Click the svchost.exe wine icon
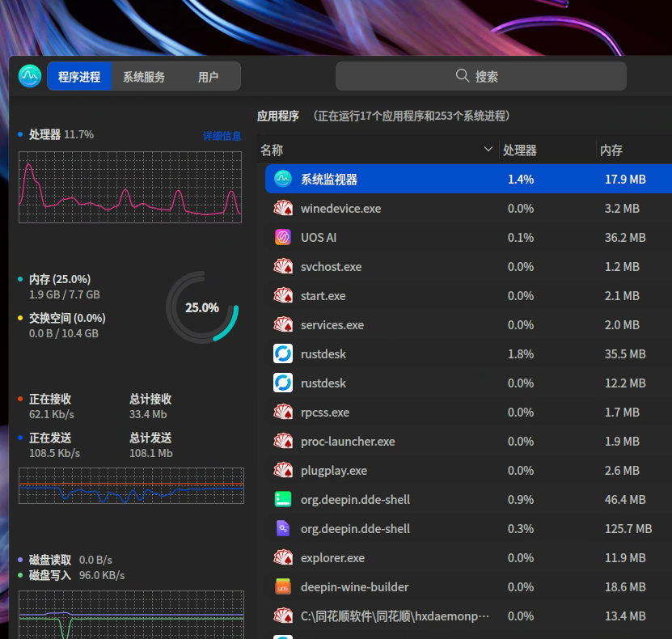The image size is (672, 639). (x=283, y=266)
